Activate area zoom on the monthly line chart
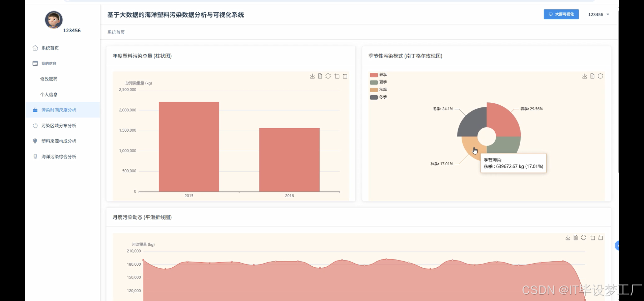Viewport: 644px width, 301px height. pyautogui.click(x=592, y=238)
